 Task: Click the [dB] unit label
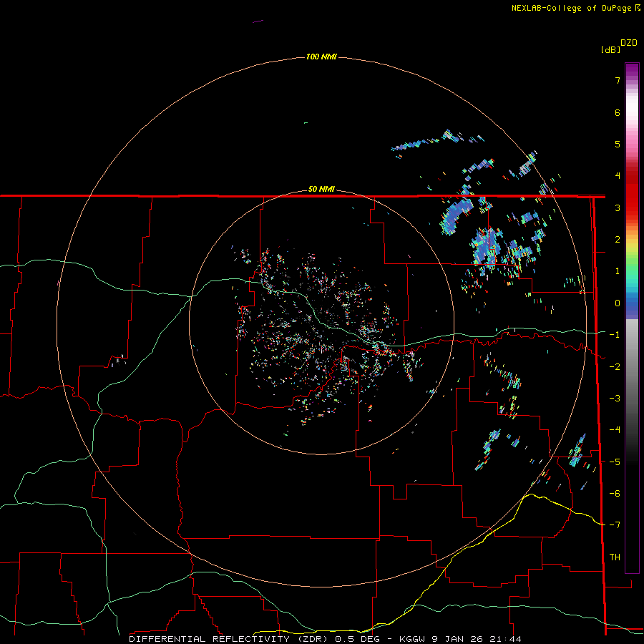click(610, 49)
